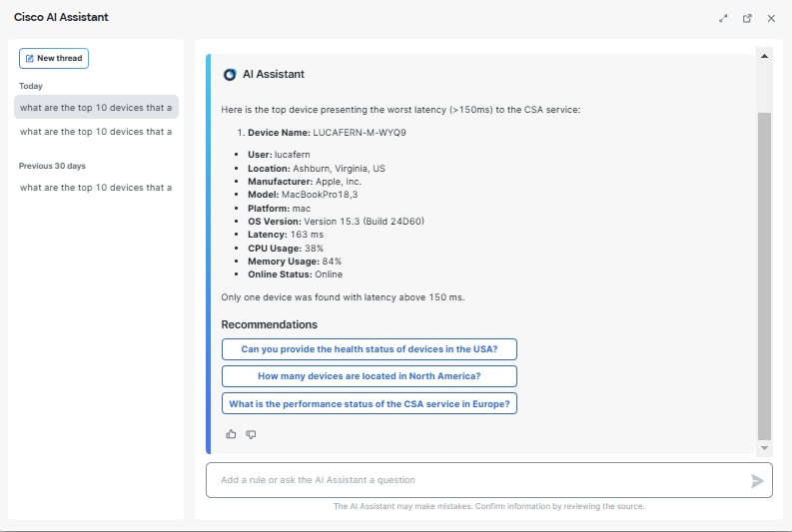Open assistant in new window icon

tap(747, 19)
